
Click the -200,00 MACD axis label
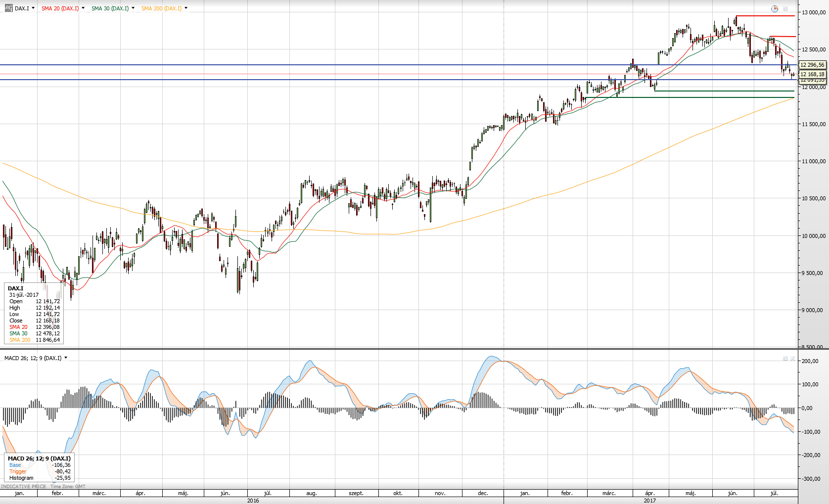[x=811, y=455]
